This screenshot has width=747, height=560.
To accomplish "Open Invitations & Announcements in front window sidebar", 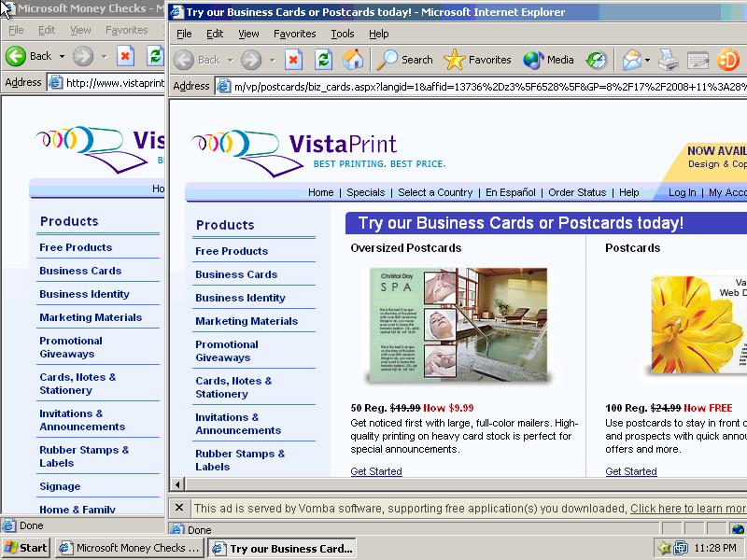I will 238,424.
